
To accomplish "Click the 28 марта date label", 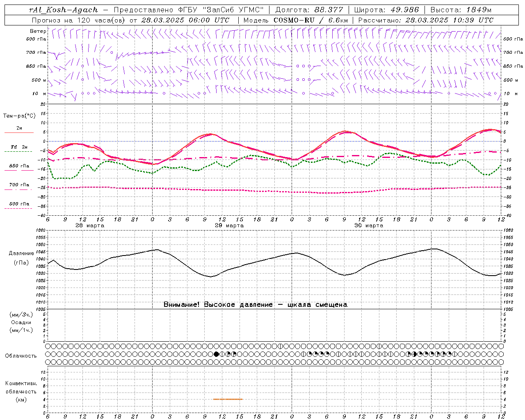I will [90, 226].
